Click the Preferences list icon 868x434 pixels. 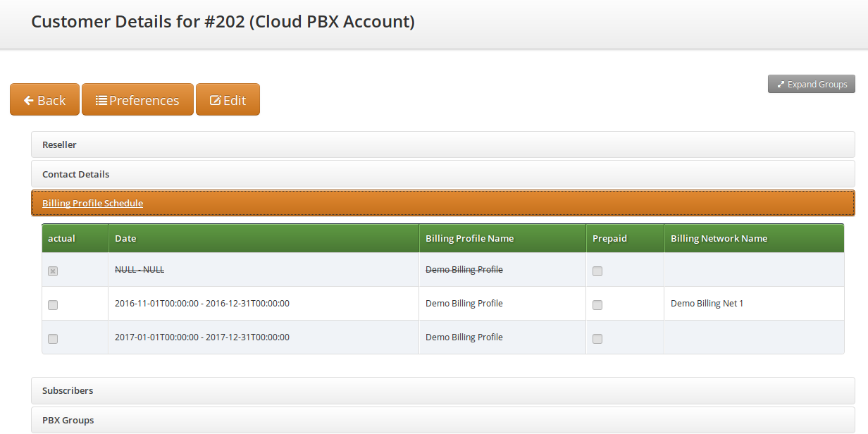click(101, 101)
